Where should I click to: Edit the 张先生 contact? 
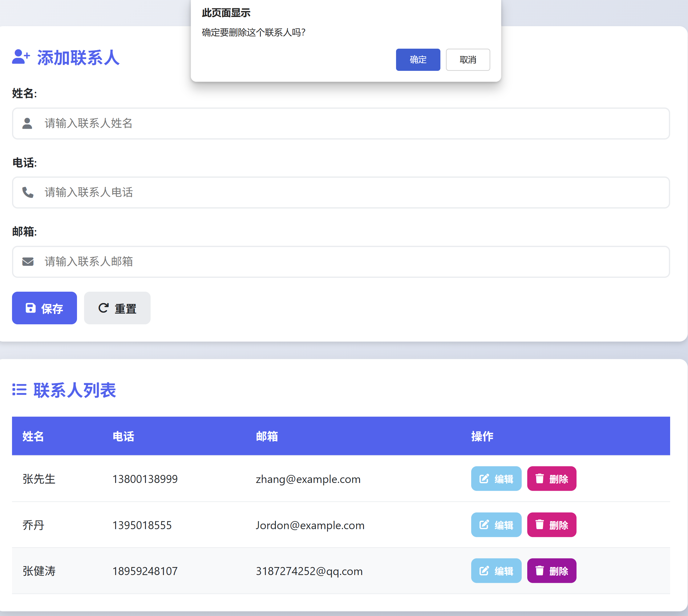[496, 479]
